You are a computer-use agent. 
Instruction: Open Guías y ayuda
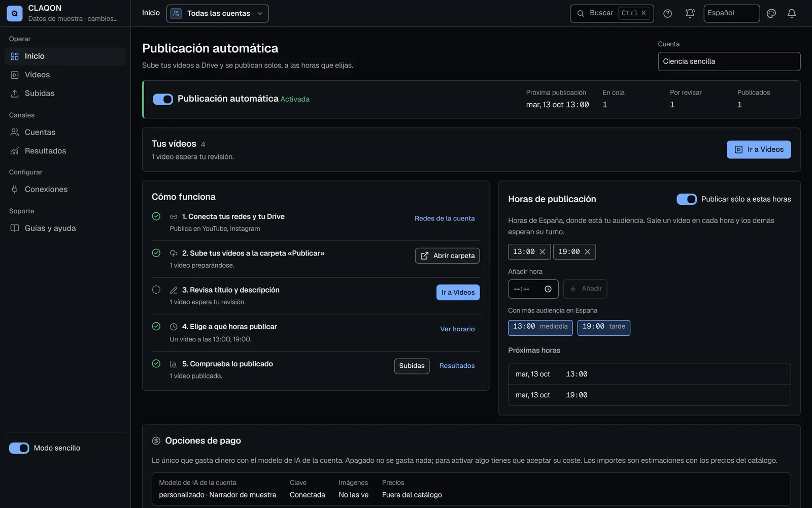65,228
